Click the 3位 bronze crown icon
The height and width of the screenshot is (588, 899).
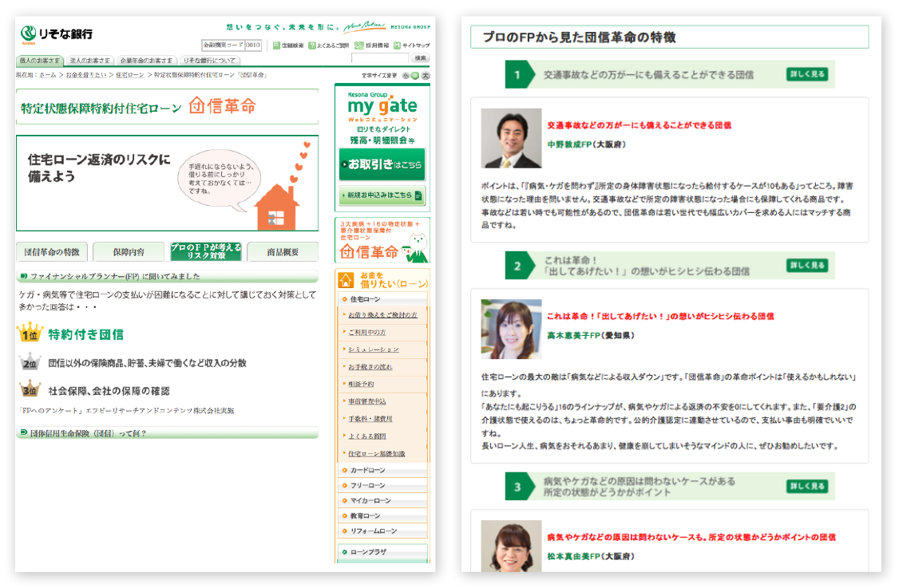coord(30,389)
